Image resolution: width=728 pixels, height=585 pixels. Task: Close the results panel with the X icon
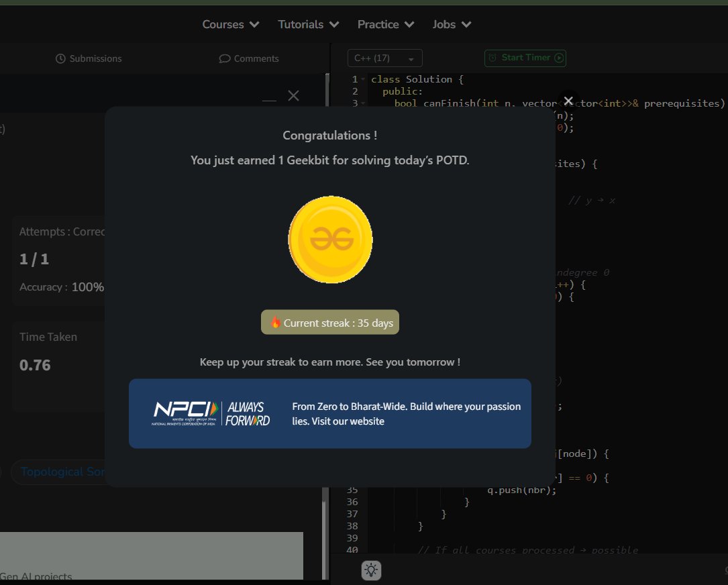click(293, 96)
